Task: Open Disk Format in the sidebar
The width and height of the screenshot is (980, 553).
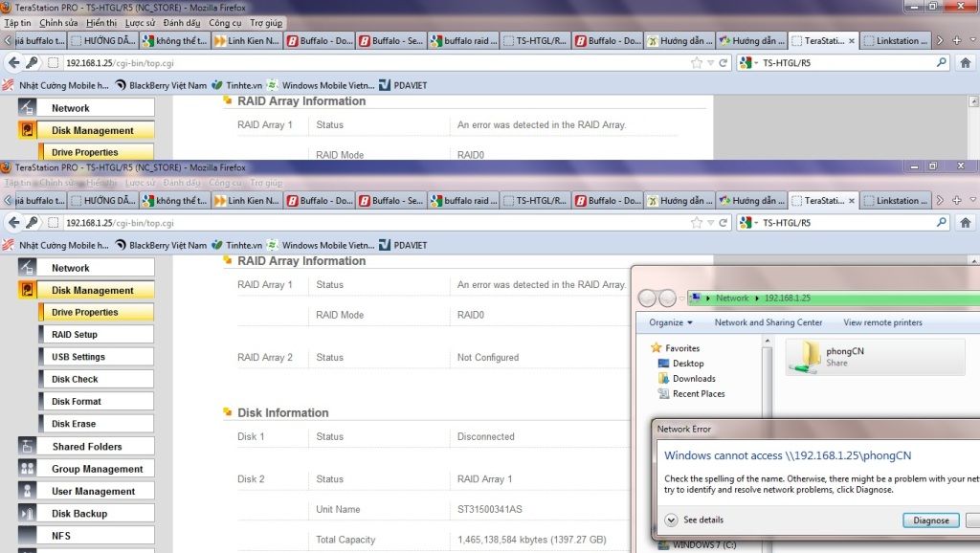Action: [x=97, y=401]
